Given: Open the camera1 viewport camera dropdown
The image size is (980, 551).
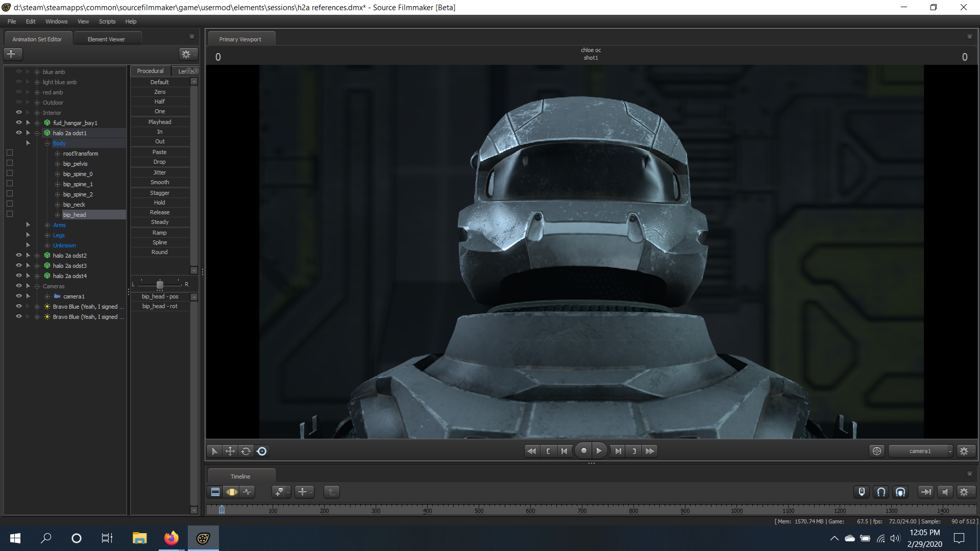Looking at the screenshot, I should pos(920,451).
